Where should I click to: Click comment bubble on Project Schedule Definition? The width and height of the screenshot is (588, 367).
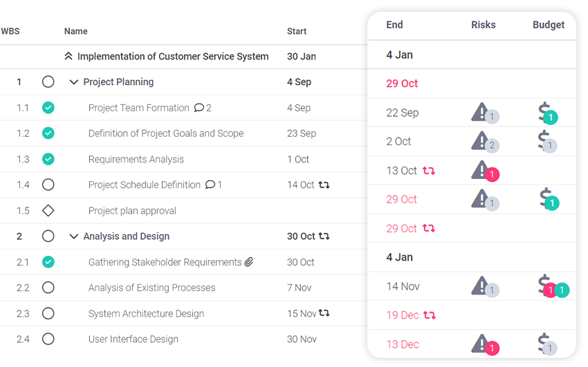[210, 185]
